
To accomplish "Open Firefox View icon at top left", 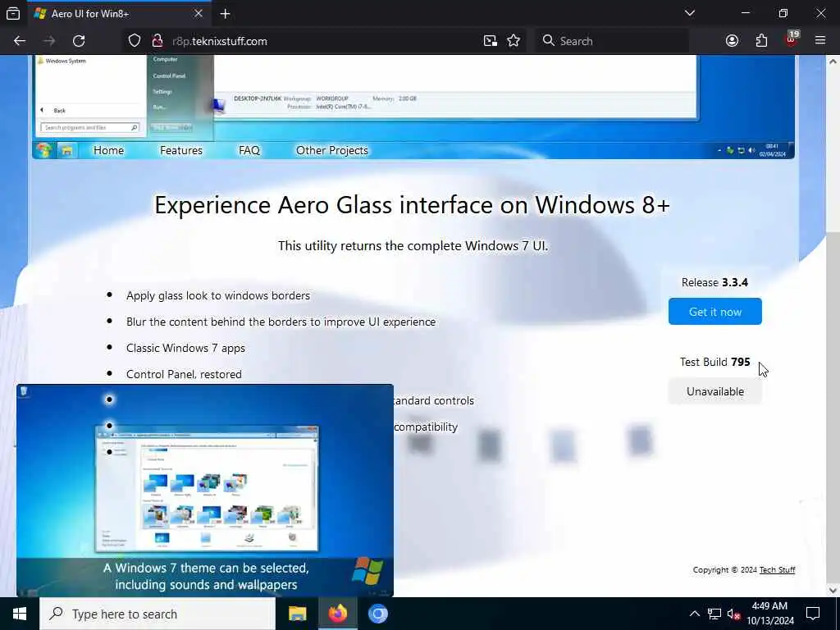I will pos(13,14).
